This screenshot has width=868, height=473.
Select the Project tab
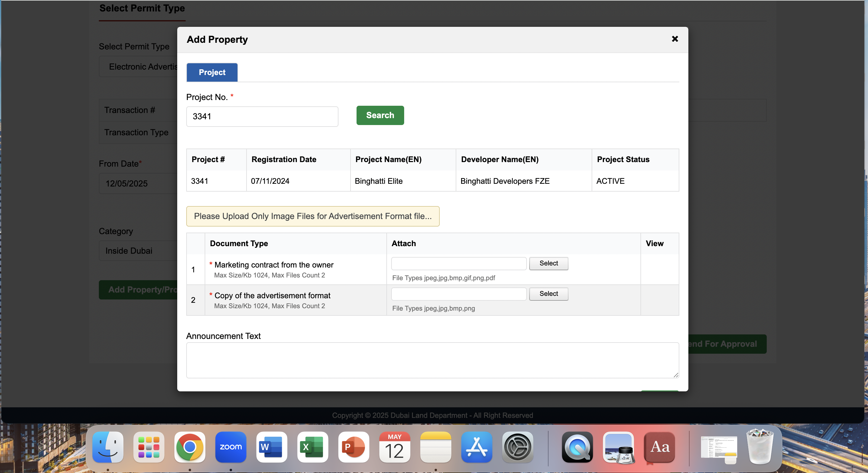click(212, 72)
